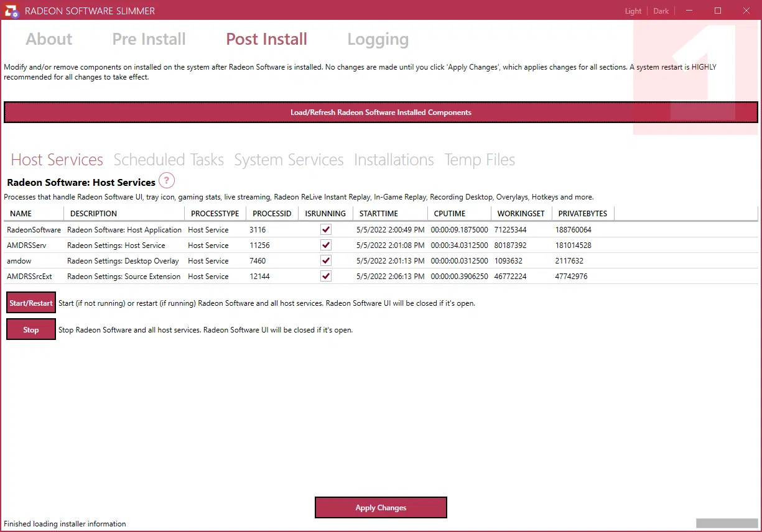The height and width of the screenshot is (532, 762).
Task: Open the Installations section
Action: [394, 160]
